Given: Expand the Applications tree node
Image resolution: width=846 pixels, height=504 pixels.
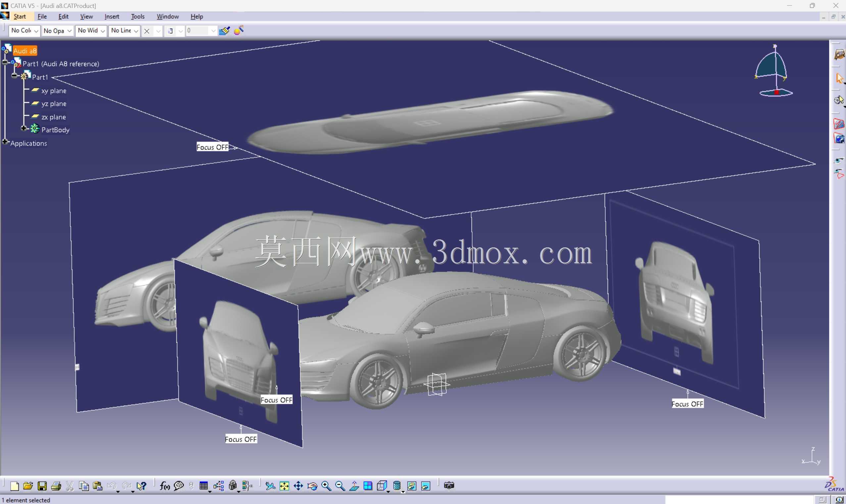Looking at the screenshot, I should [x=5, y=141].
